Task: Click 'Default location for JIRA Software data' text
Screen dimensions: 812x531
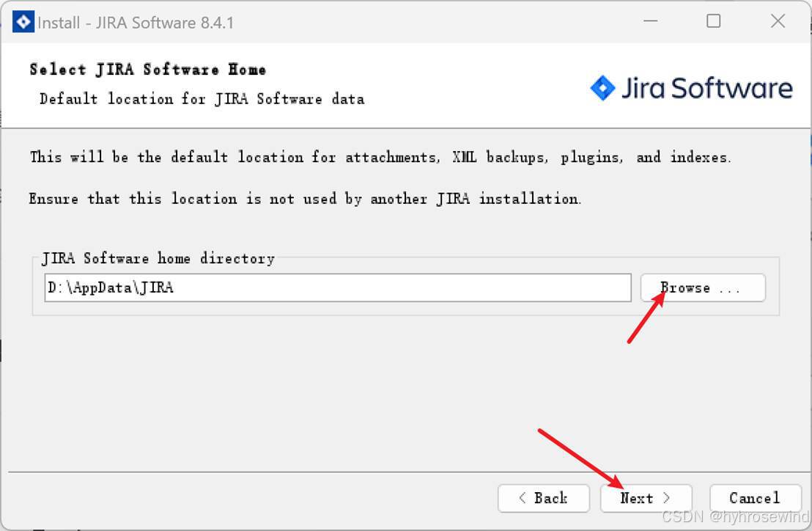Action: pyautogui.click(x=202, y=98)
